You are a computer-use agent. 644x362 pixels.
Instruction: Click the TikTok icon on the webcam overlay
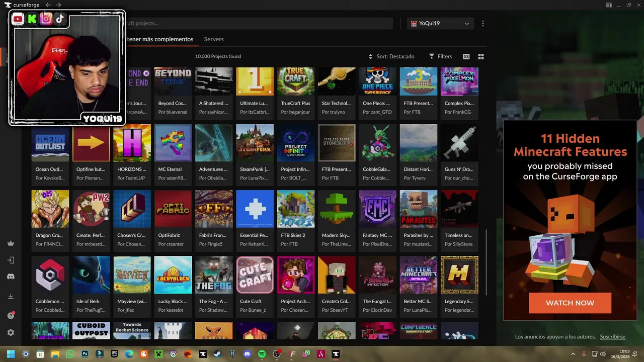(60, 19)
